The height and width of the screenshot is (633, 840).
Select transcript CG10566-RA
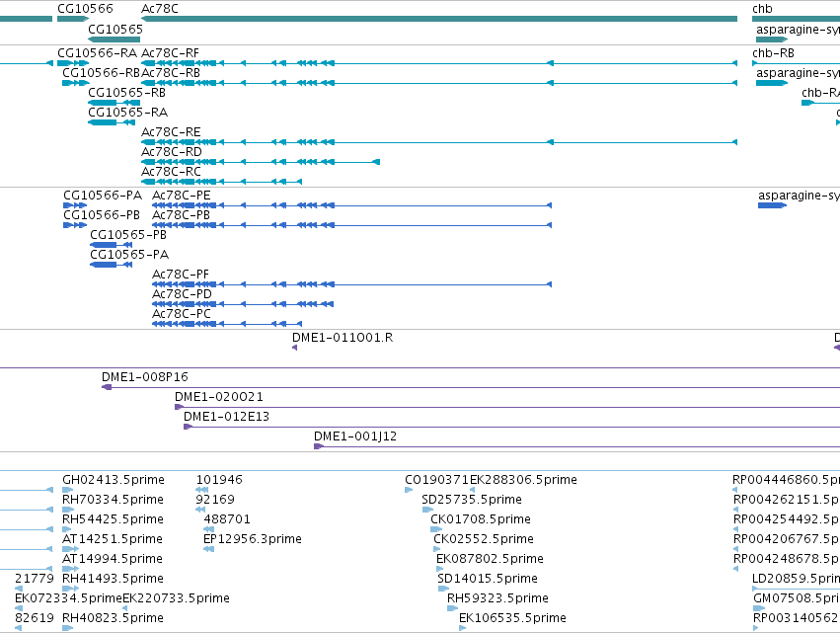coord(73,63)
